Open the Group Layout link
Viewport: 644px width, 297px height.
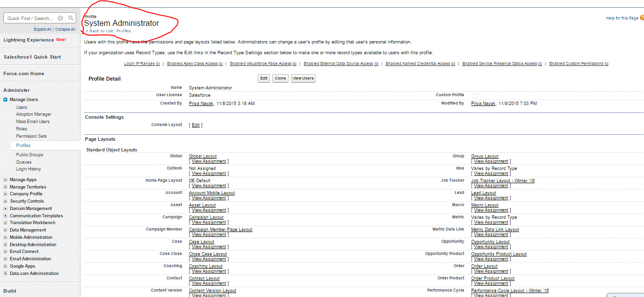tap(485, 156)
